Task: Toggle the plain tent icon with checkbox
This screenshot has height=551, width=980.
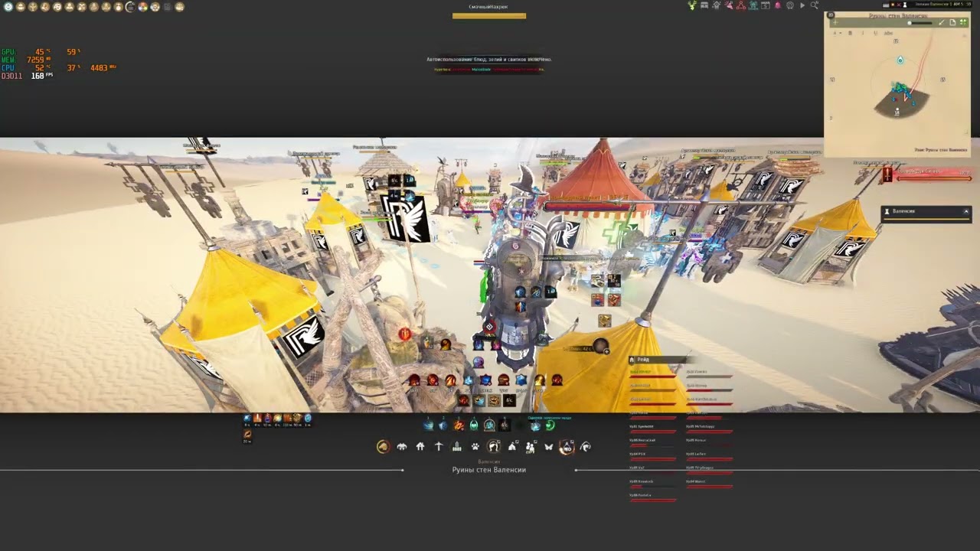Action: tap(512, 447)
